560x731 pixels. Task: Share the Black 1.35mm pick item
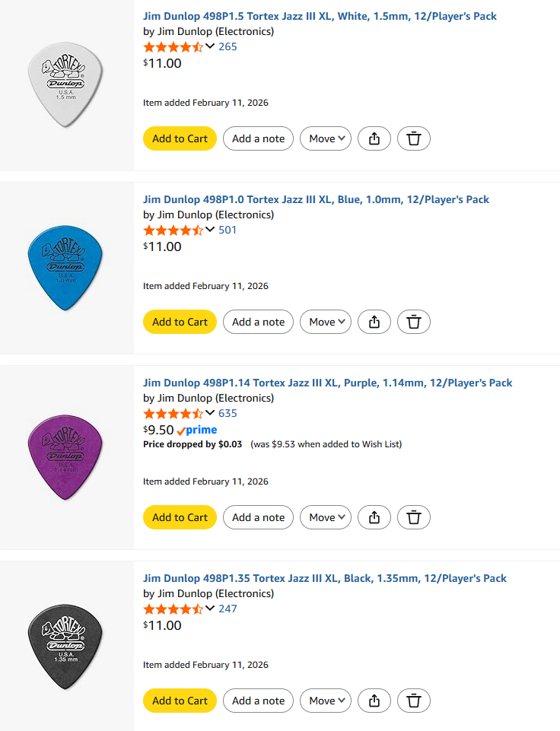pos(374,701)
